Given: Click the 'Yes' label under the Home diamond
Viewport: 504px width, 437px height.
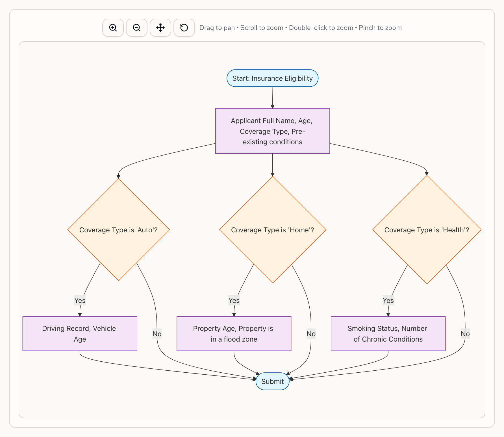Looking at the screenshot, I should tap(234, 301).
